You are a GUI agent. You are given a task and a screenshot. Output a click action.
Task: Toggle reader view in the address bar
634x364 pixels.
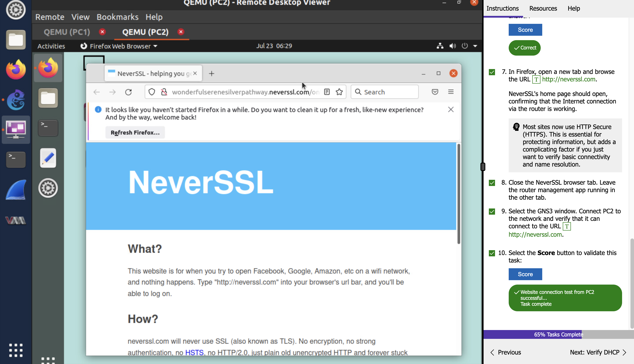(327, 92)
